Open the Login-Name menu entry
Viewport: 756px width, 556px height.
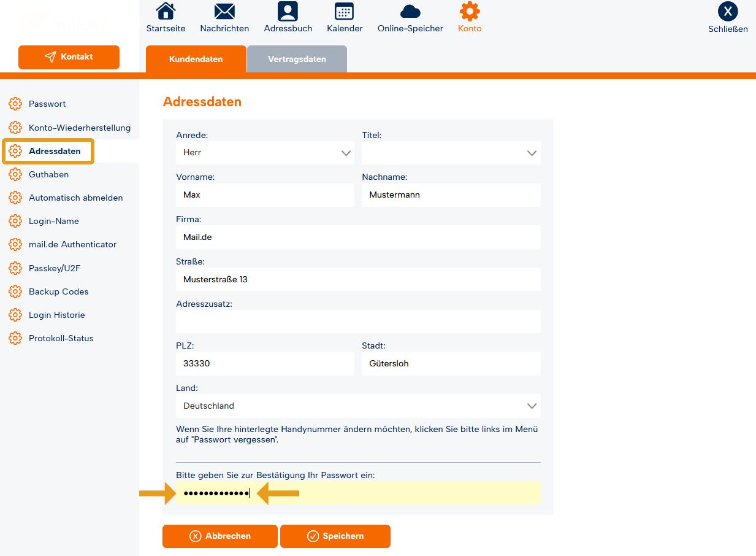pos(54,221)
